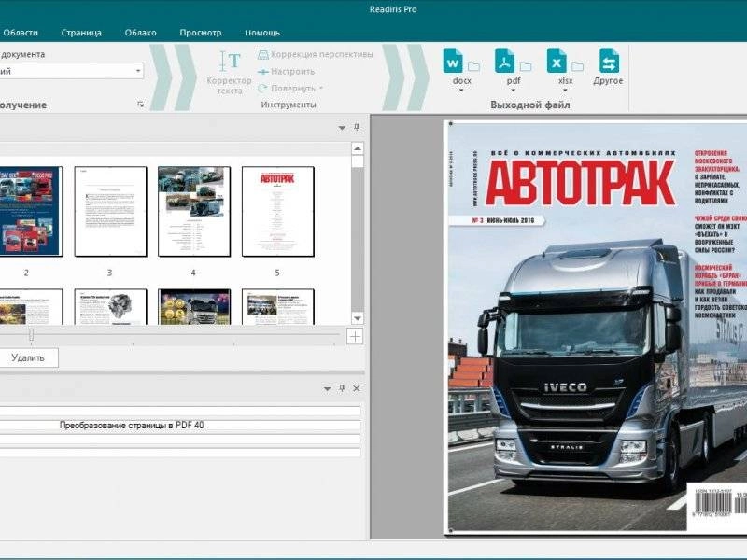Click the pdf output file icon
This screenshot has width=747, height=560.
tap(504, 61)
